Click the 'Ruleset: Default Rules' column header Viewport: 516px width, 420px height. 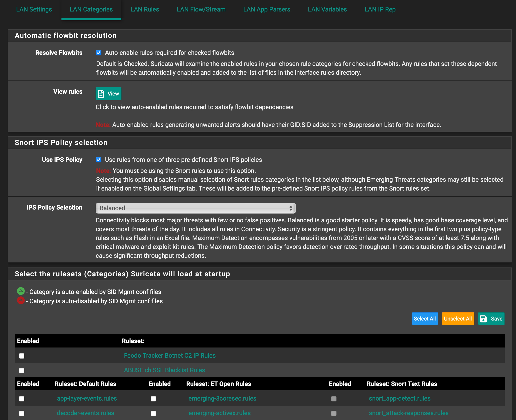pyautogui.click(x=85, y=384)
